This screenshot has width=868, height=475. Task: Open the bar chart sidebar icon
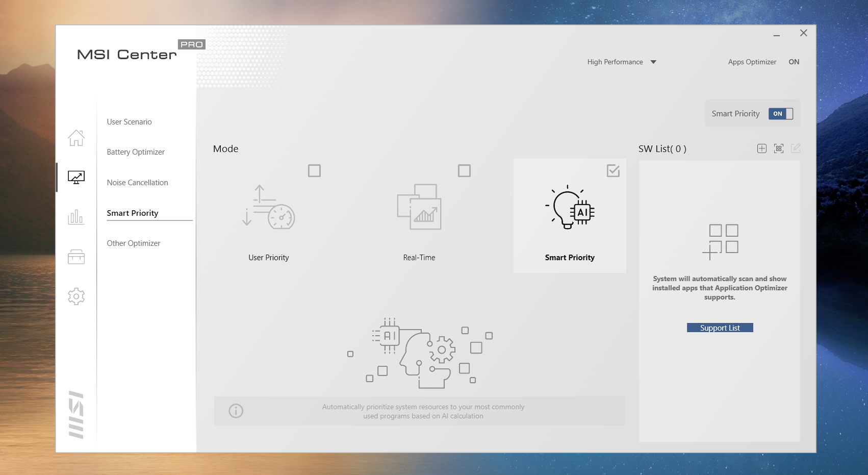click(x=76, y=217)
